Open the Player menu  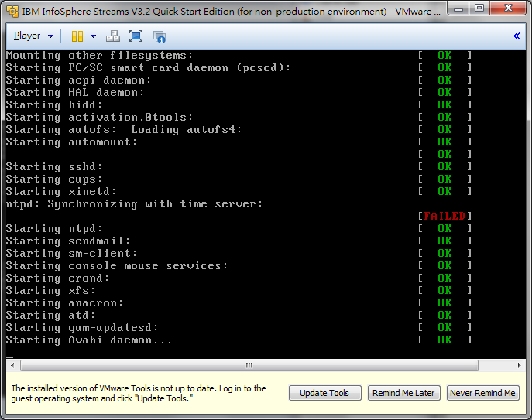[x=27, y=36]
